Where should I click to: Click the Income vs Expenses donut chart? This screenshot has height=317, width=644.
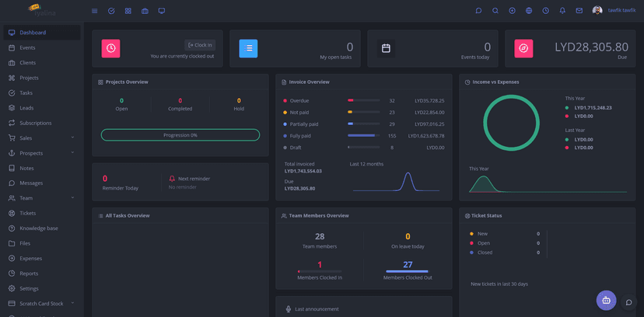click(x=511, y=123)
